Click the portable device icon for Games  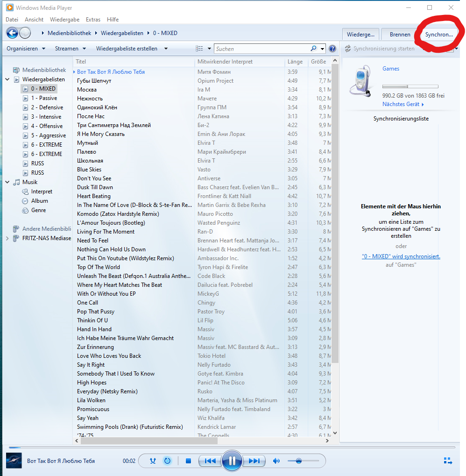click(360, 81)
